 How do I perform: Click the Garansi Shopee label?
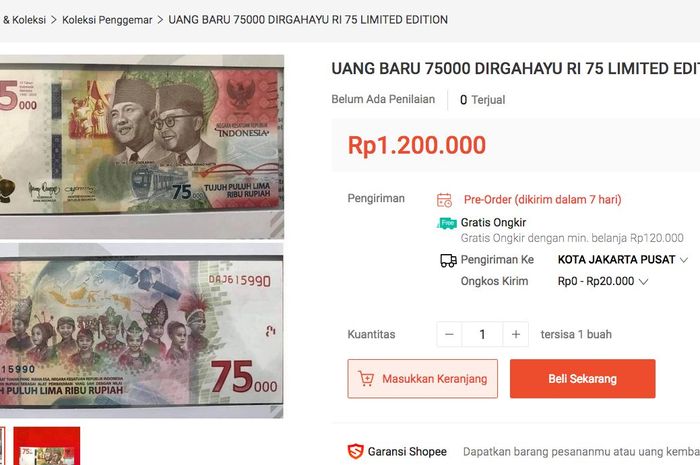[x=407, y=452]
